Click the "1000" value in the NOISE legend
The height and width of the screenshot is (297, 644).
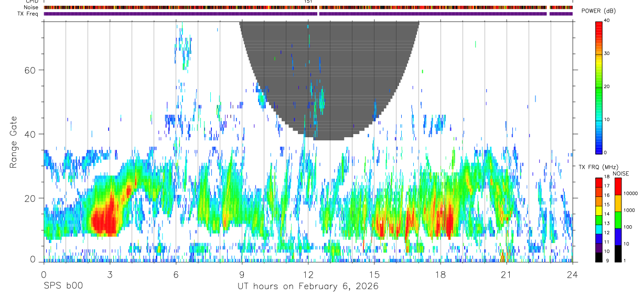click(x=630, y=210)
